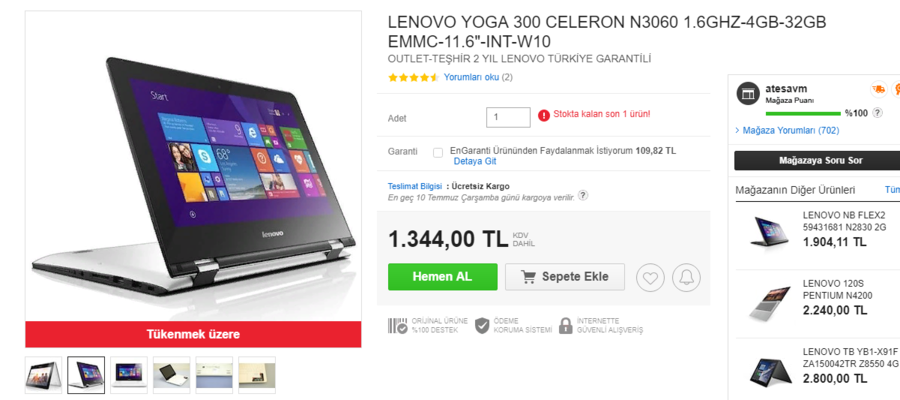Click the price alert bell icon
900x400 pixels.
coord(686,277)
